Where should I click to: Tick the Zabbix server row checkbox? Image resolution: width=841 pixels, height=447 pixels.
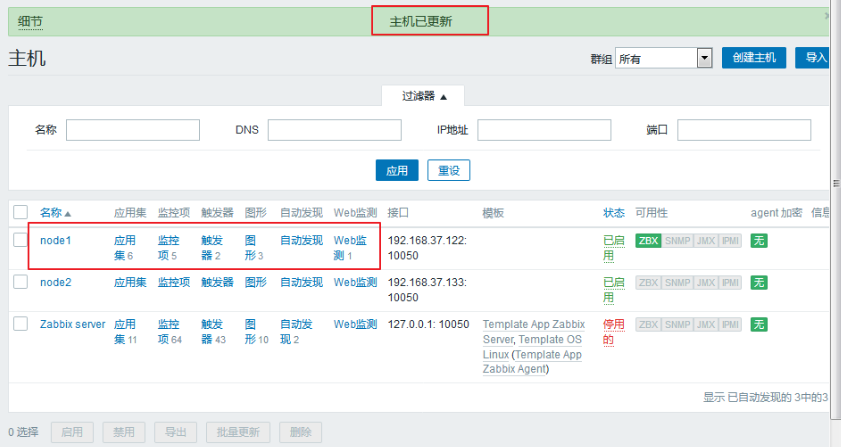[x=20, y=323]
